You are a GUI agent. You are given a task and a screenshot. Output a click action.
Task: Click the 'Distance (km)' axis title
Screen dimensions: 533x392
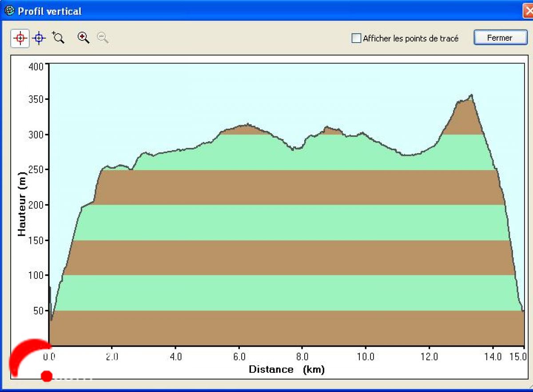286,369
